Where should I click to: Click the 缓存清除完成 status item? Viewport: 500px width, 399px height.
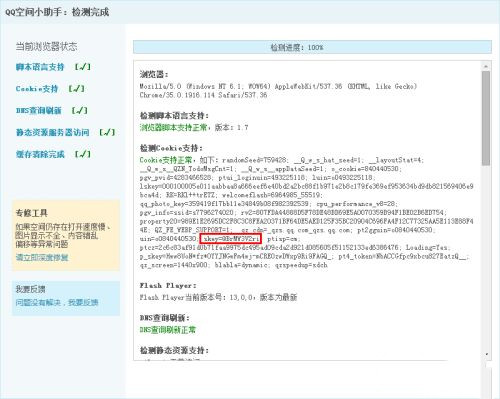coord(40,154)
